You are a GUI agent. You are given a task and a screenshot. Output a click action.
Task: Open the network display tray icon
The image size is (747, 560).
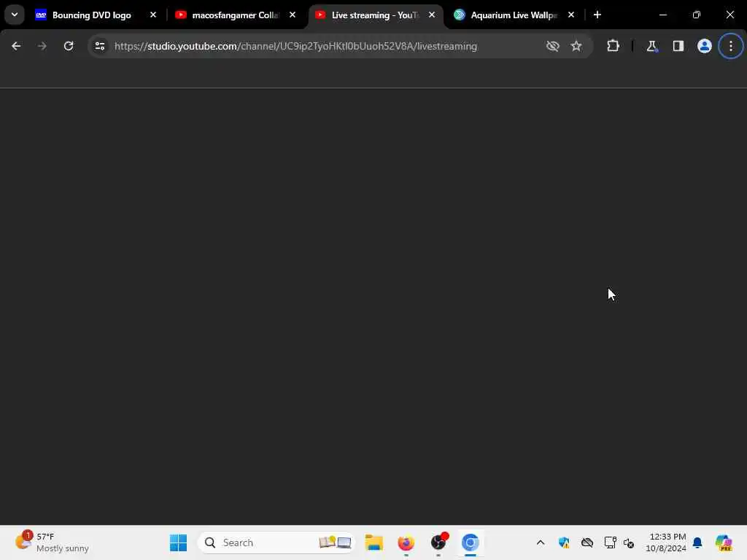click(611, 542)
